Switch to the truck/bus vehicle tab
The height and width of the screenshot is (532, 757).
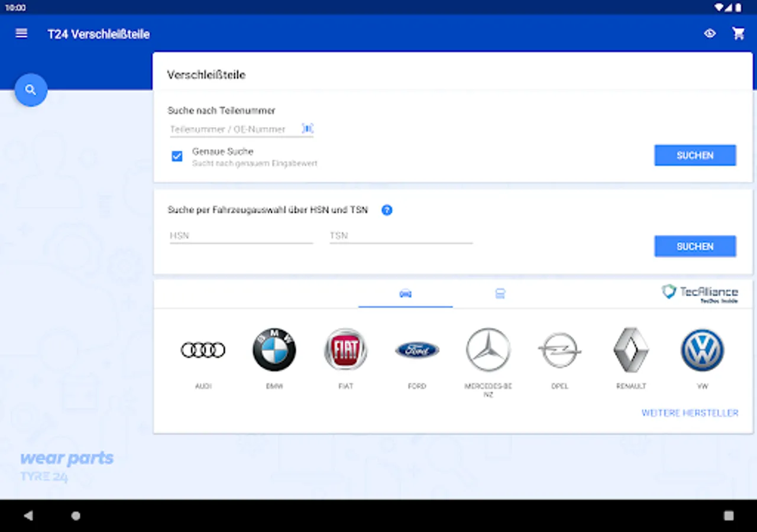500,294
